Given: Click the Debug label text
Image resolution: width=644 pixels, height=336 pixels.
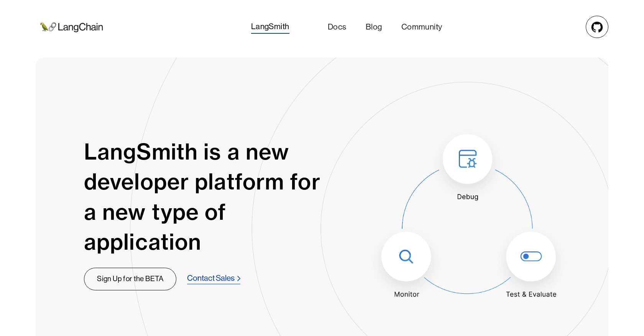Looking at the screenshot, I should (467, 197).
